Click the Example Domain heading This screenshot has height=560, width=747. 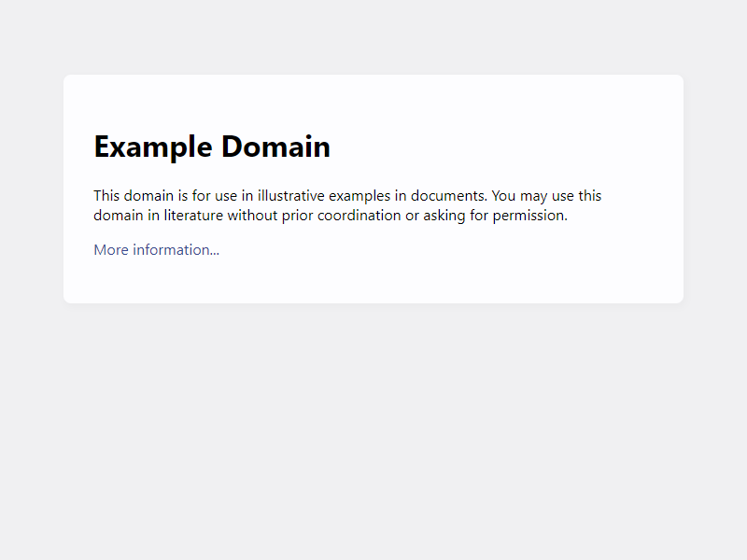[212, 147]
